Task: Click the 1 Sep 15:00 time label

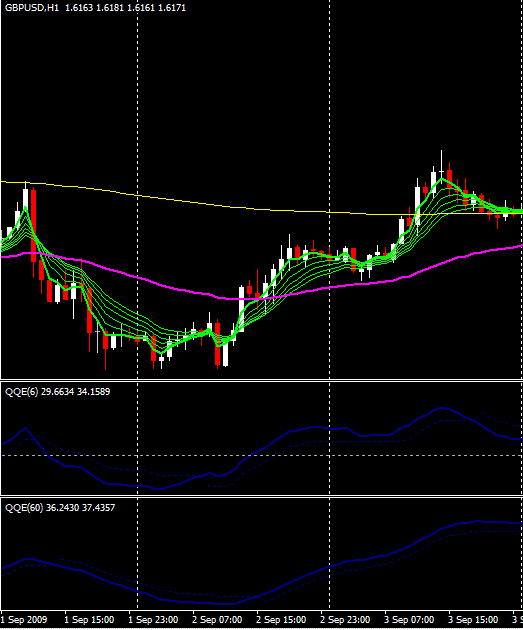Action: pyautogui.click(x=89, y=619)
